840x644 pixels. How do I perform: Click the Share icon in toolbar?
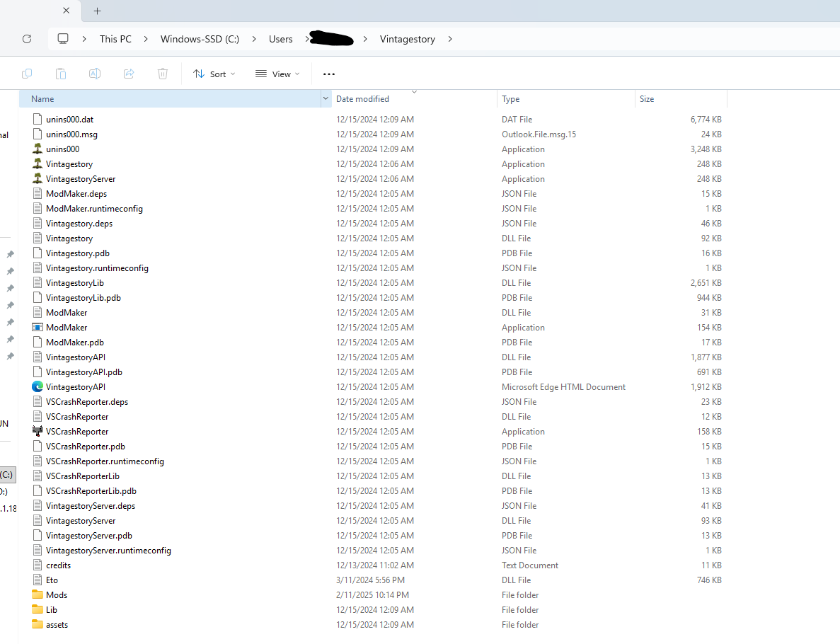pos(129,74)
